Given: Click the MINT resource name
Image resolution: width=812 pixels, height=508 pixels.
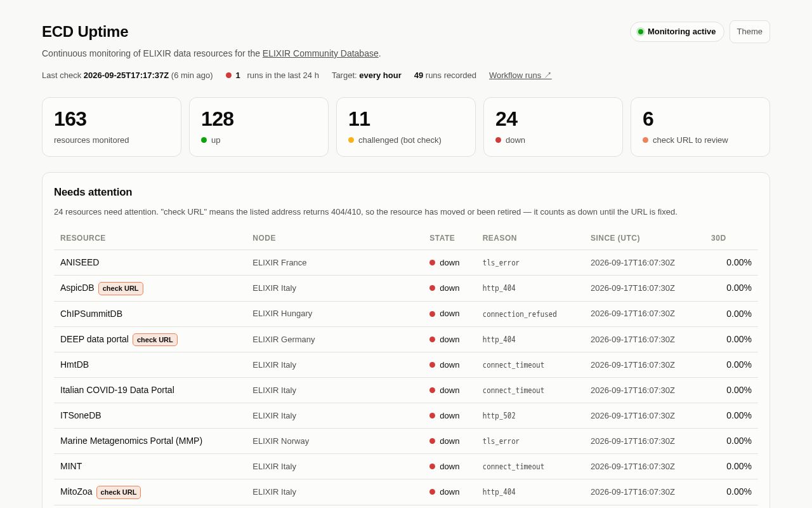Looking at the screenshot, I should pos(71,466).
